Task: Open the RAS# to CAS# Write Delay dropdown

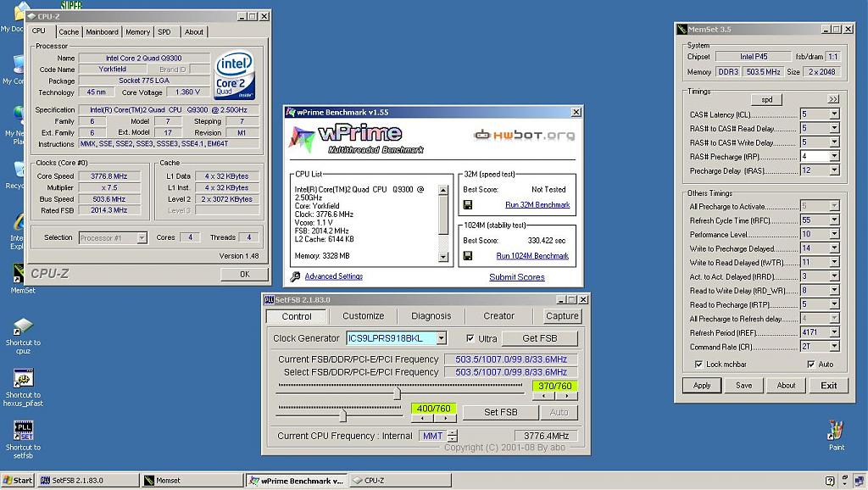Action: (x=834, y=142)
